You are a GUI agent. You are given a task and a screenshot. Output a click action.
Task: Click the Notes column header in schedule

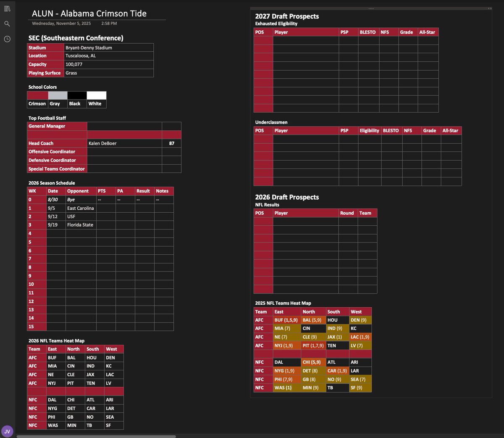click(x=164, y=191)
